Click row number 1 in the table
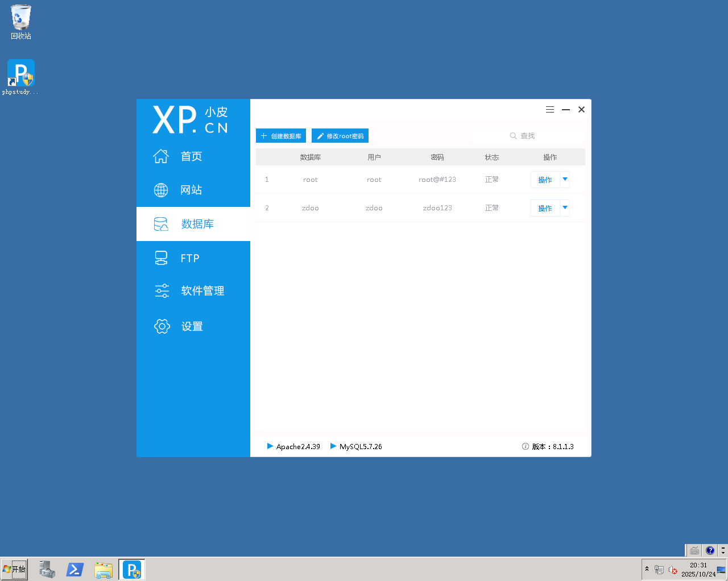 tap(267, 180)
